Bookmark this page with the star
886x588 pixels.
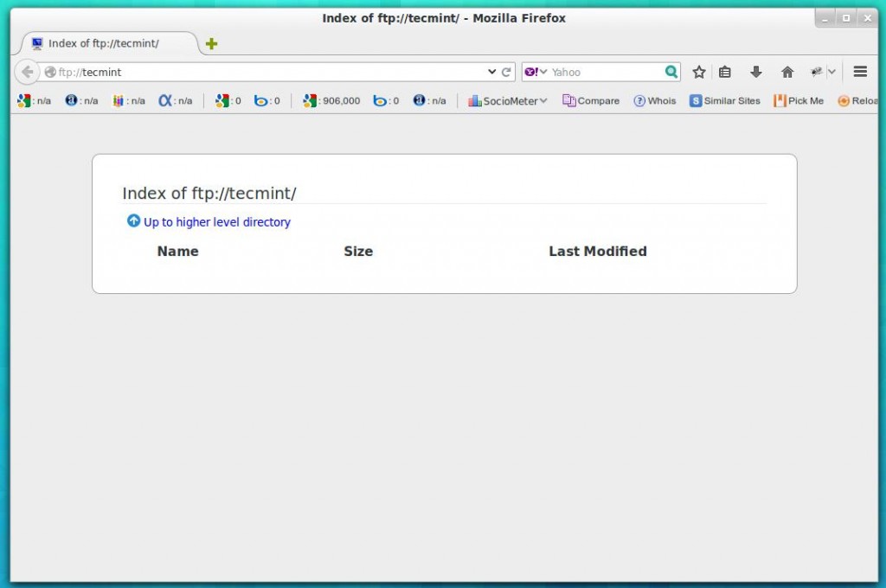pos(698,72)
